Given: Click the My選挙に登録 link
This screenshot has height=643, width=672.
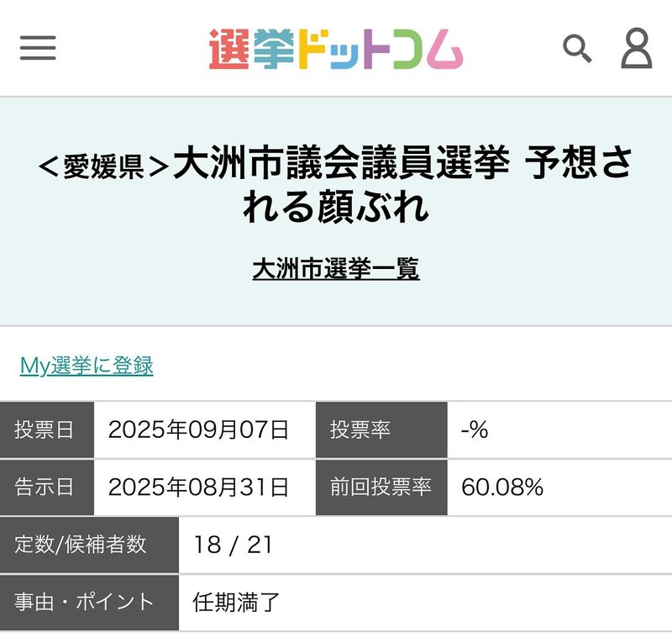Looking at the screenshot, I should 87,366.
